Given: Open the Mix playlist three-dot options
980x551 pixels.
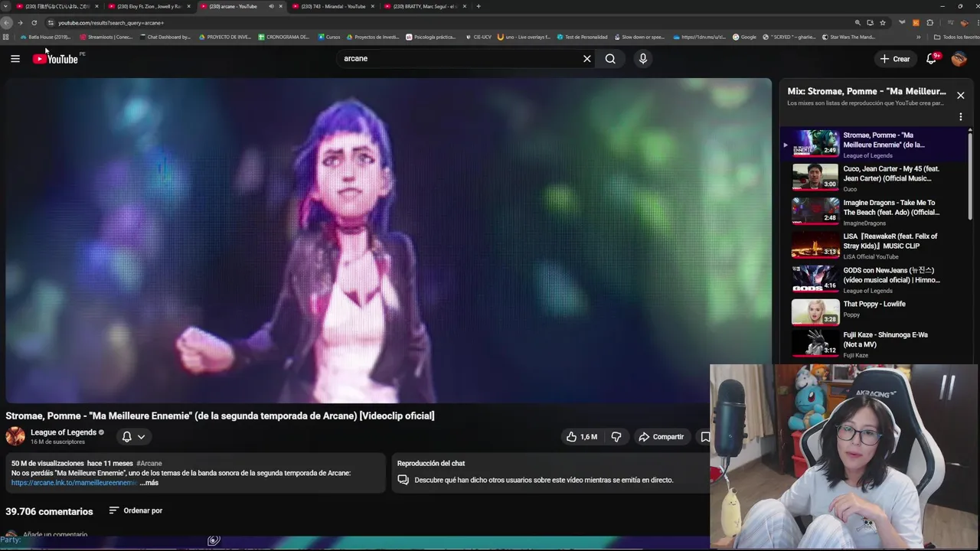Looking at the screenshot, I should coord(960,117).
